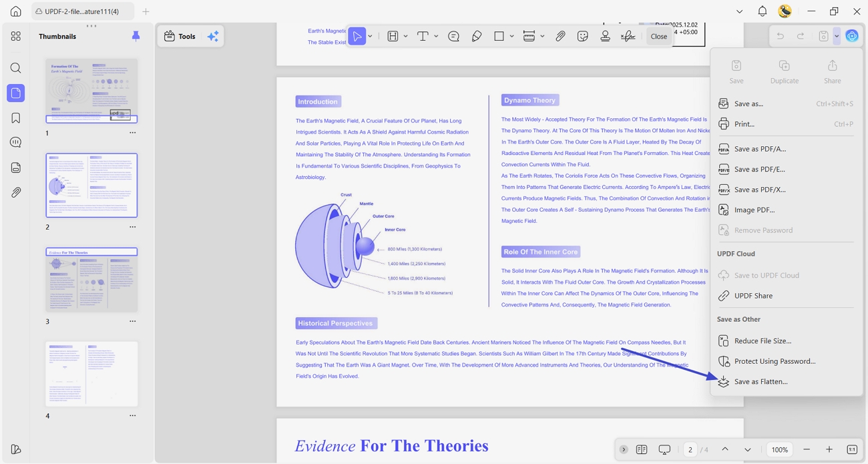The image size is (868, 464).
Task: Click the Duplicate button in save panel
Action: point(784,71)
